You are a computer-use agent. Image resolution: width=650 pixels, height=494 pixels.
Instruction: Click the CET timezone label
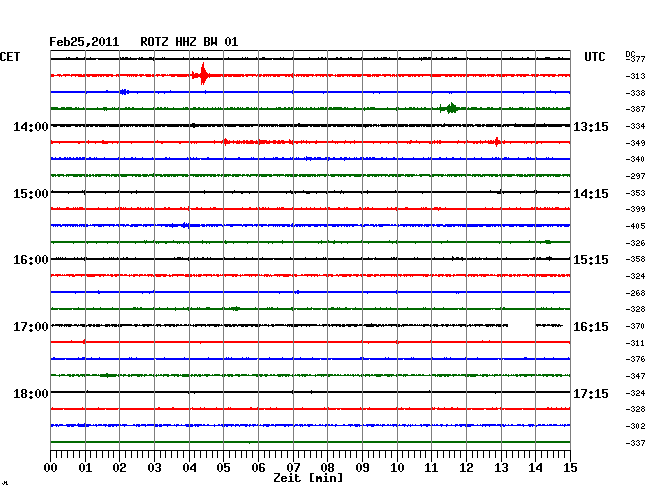point(10,57)
